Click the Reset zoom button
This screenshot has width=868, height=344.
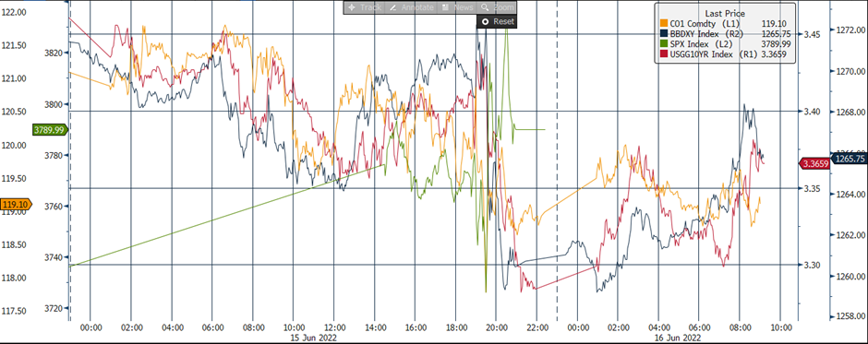(497, 21)
